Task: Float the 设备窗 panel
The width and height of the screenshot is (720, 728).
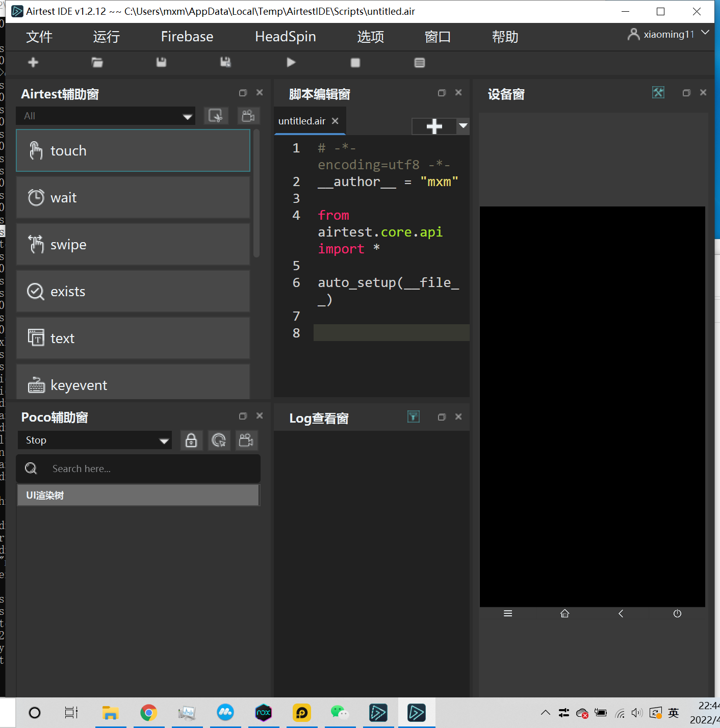Action: (686, 93)
